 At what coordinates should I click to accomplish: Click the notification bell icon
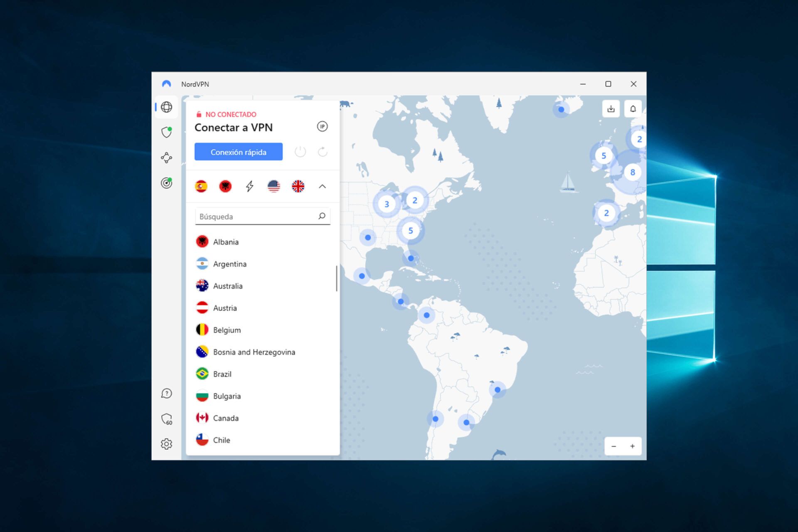tap(633, 108)
